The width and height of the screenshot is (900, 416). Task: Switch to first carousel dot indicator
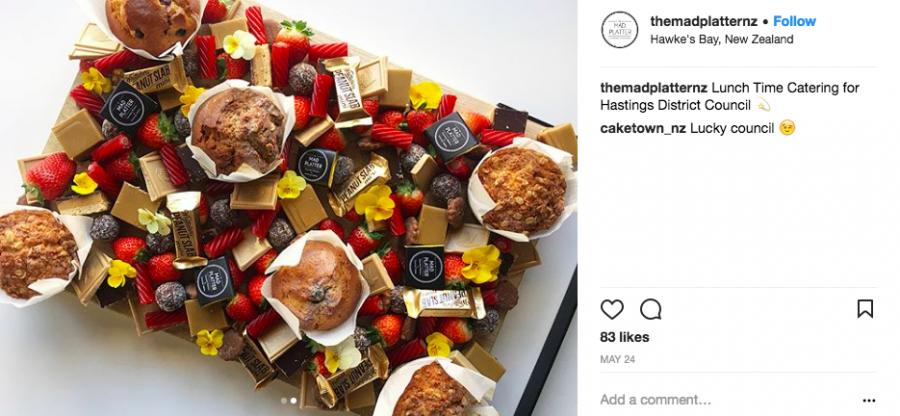[x=284, y=401]
